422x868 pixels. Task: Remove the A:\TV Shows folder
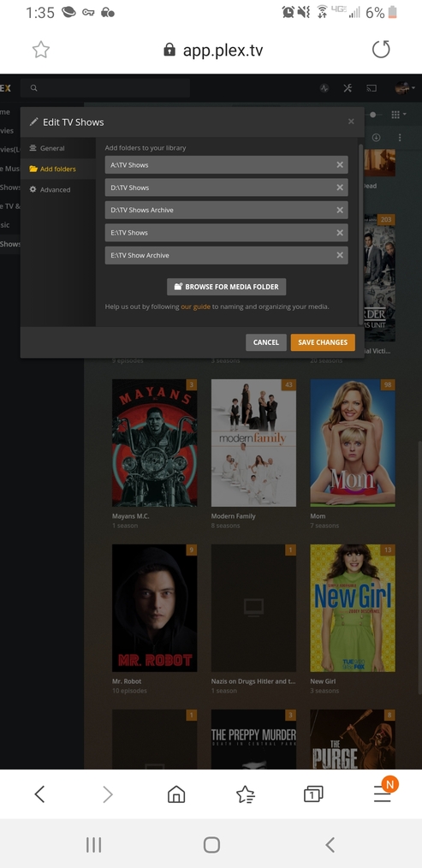(340, 164)
